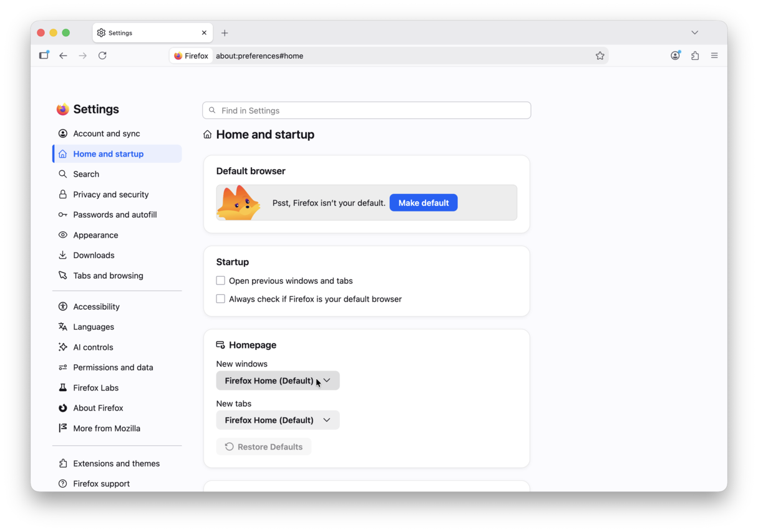Click the About Firefox logo icon

[63, 408]
